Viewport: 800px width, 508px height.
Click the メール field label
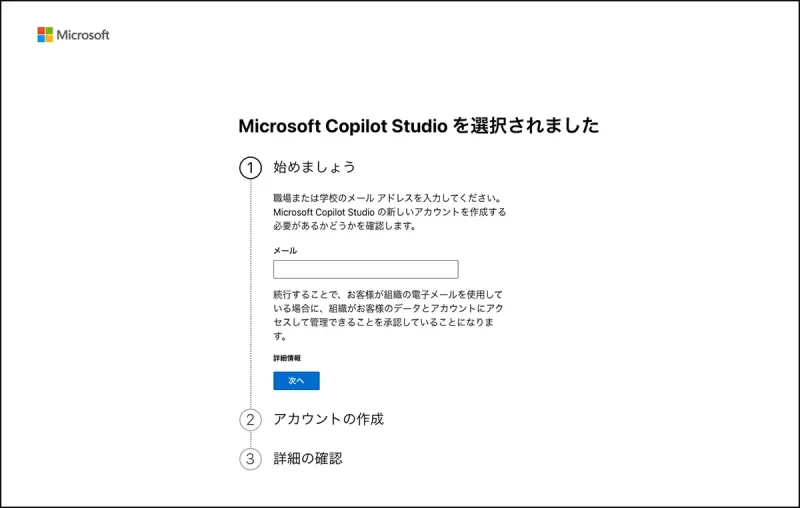[x=285, y=250]
